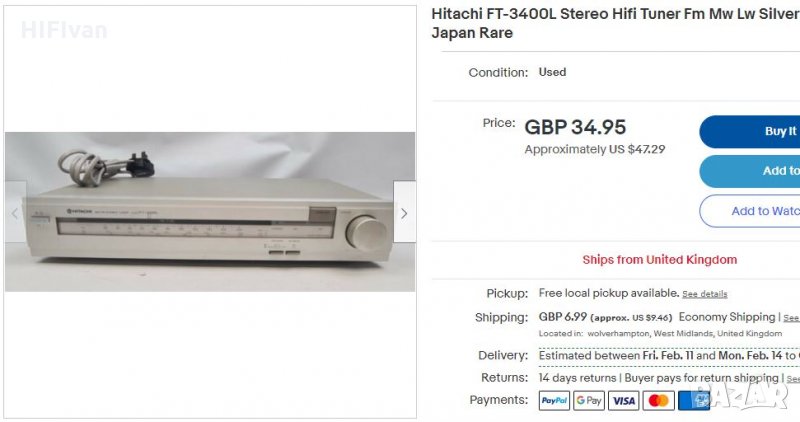Screen dimensions: 800x422
Task: Go to previous product photo arrow
Action: 16,212
